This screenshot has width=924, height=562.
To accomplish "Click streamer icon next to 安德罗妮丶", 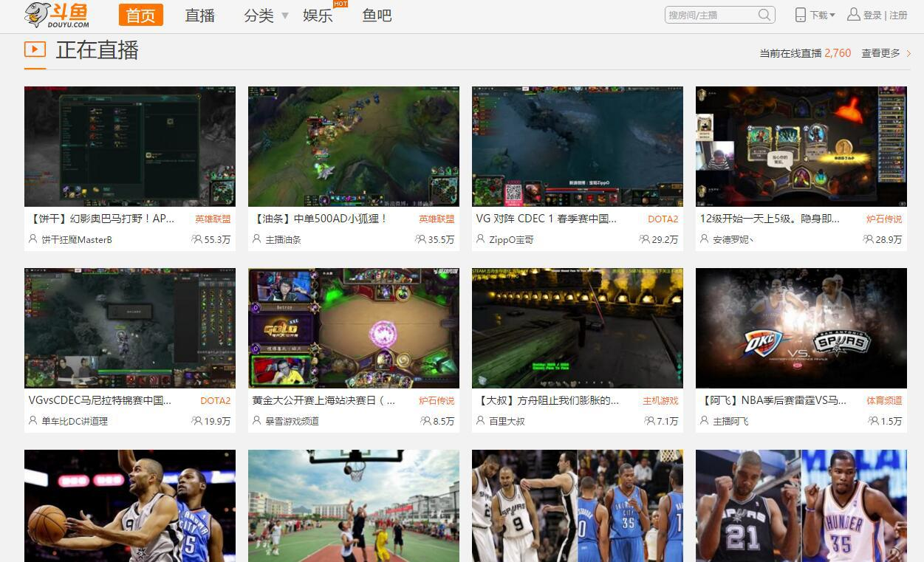I will click(704, 239).
